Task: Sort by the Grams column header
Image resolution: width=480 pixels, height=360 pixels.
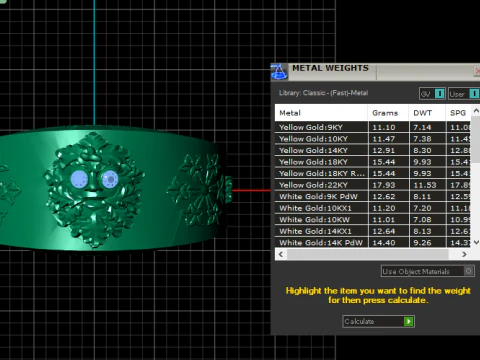Action: click(x=388, y=113)
